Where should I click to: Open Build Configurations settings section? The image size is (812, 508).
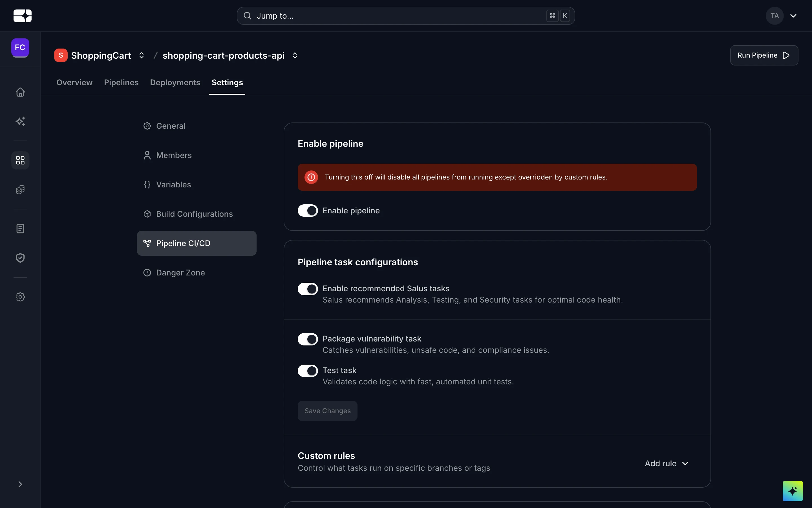click(197, 214)
